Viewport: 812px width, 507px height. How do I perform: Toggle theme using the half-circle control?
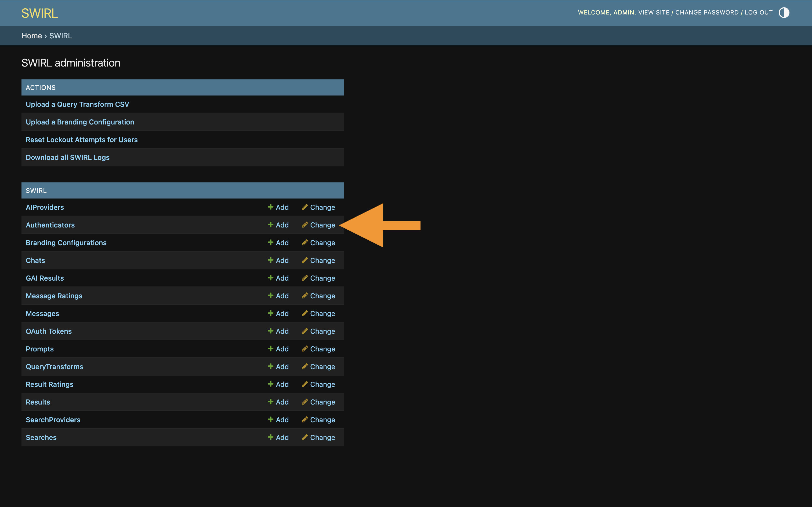coord(784,12)
